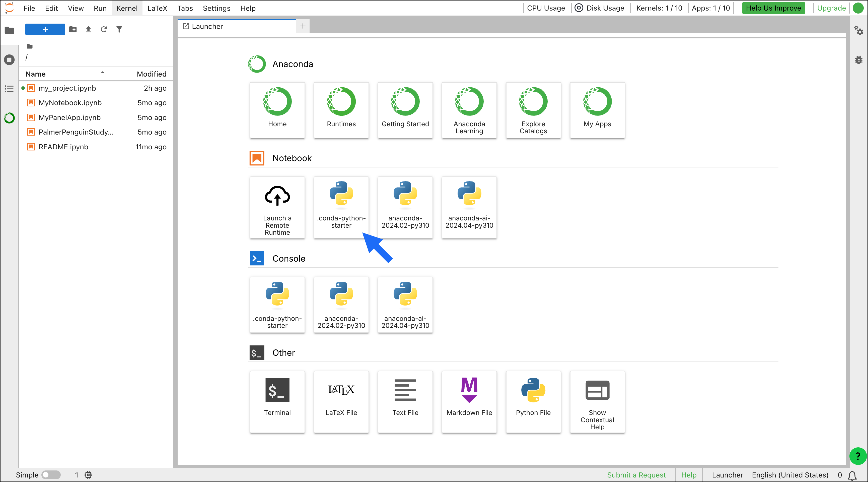Image resolution: width=868 pixels, height=482 pixels.
Task: Open the running kernels sidebar panel
Action: pos(9,60)
